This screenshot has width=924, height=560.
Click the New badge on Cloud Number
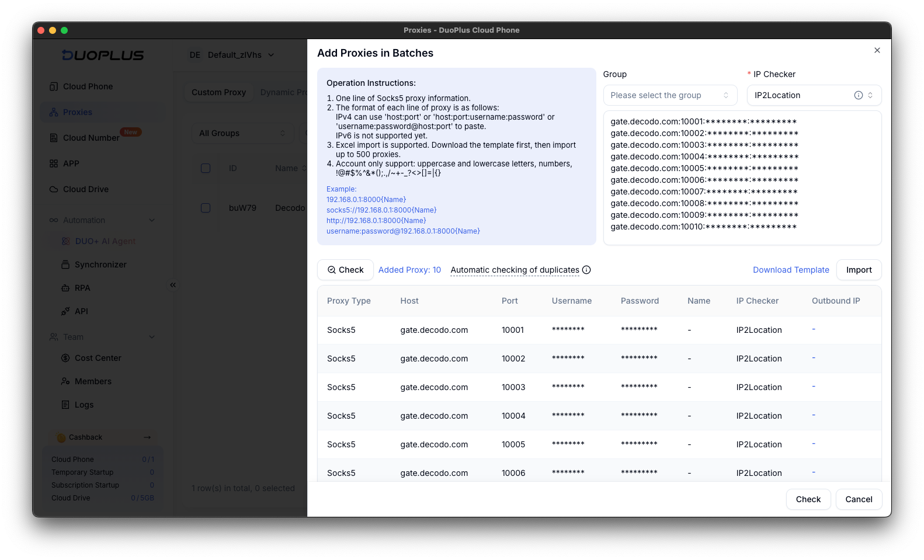tap(131, 132)
